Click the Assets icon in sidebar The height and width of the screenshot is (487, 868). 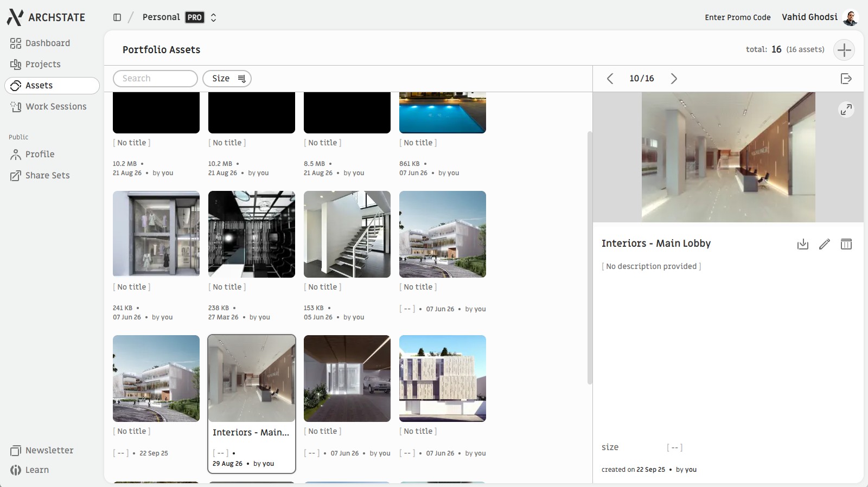click(x=16, y=86)
